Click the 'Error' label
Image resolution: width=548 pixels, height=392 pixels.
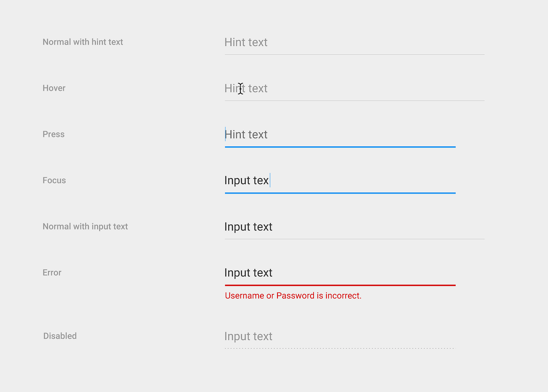(52, 273)
